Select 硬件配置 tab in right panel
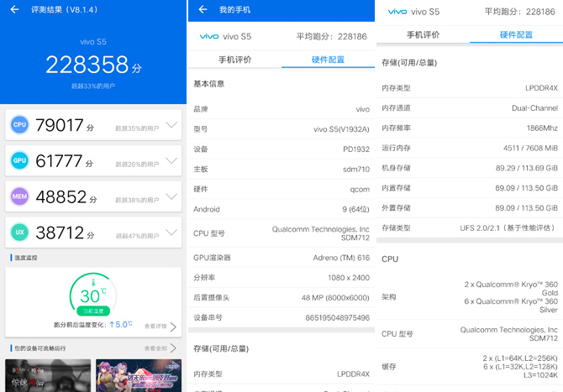563x392 pixels. (x=516, y=34)
